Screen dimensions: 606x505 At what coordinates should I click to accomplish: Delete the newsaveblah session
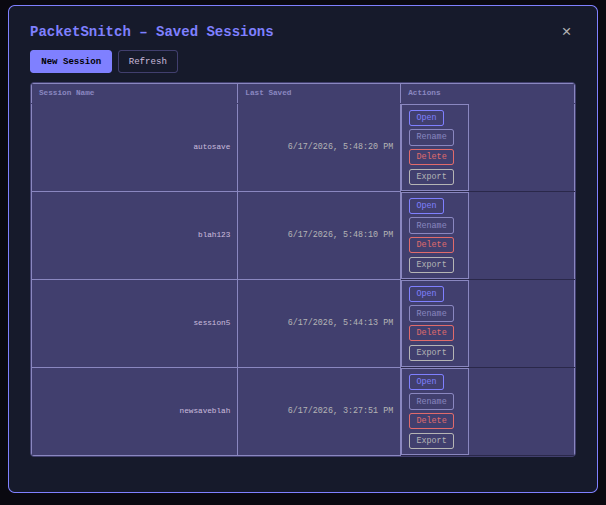point(431,421)
